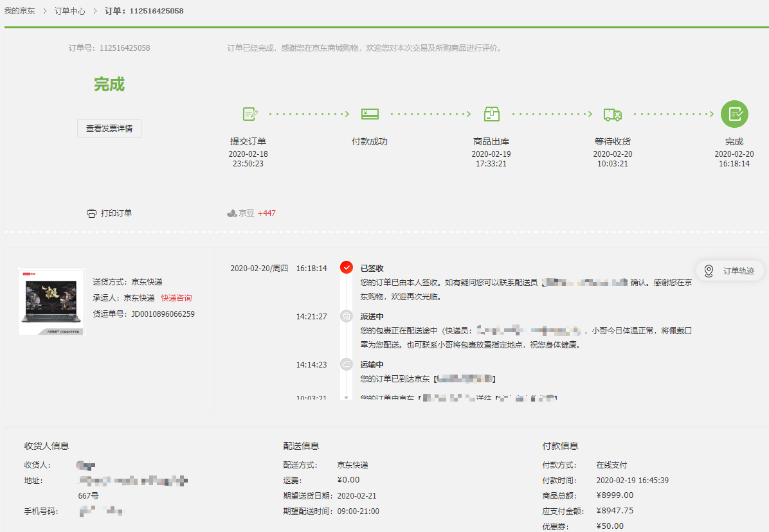Click the address line 667号

pyautogui.click(x=88, y=496)
